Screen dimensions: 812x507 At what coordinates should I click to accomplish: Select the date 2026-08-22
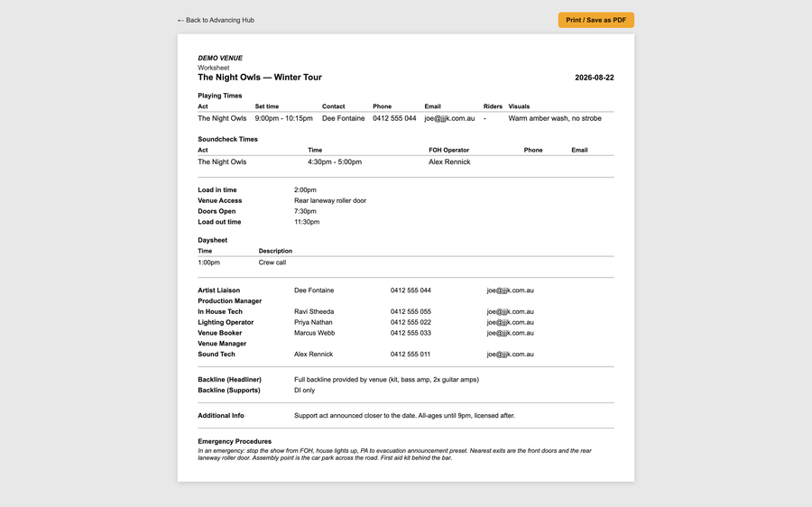coord(594,78)
